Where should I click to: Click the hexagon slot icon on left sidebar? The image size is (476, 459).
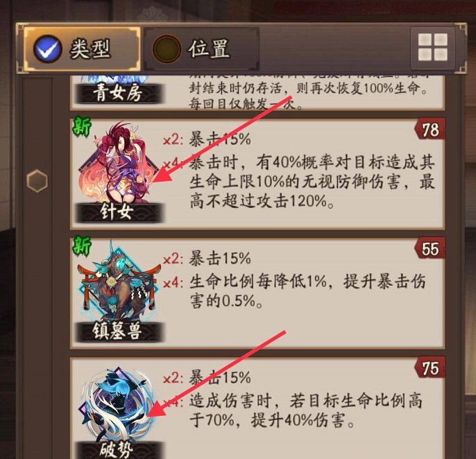tap(37, 181)
